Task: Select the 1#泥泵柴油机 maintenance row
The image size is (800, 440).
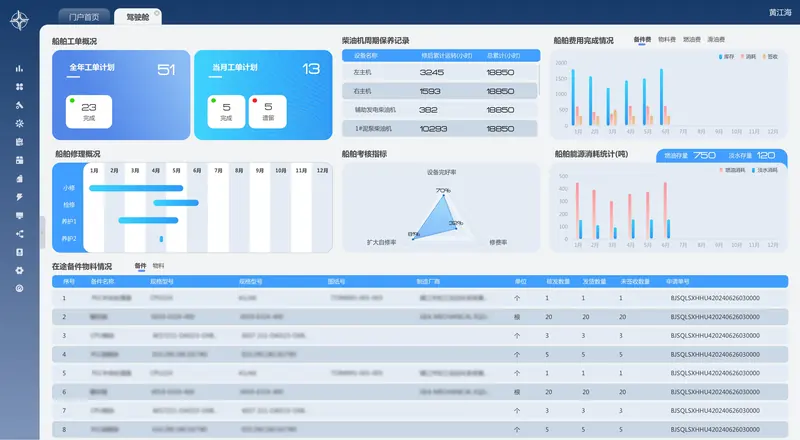Action: click(440, 129)
